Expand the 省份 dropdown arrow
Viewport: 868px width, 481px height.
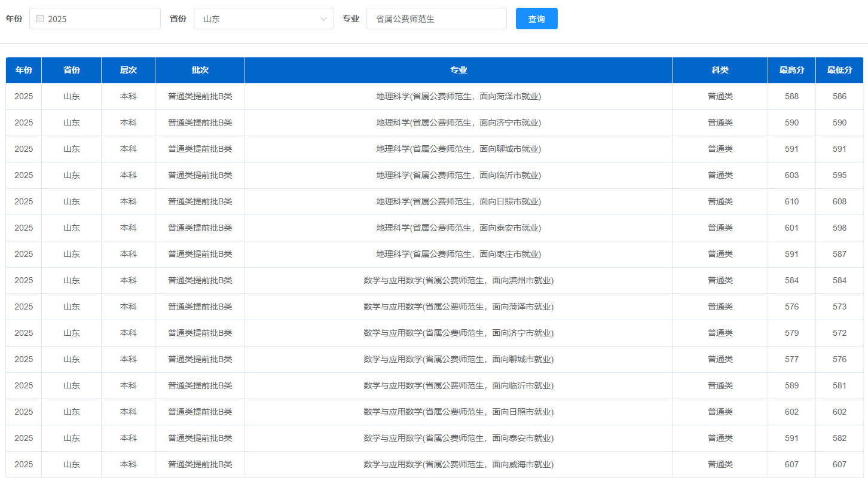323,19
